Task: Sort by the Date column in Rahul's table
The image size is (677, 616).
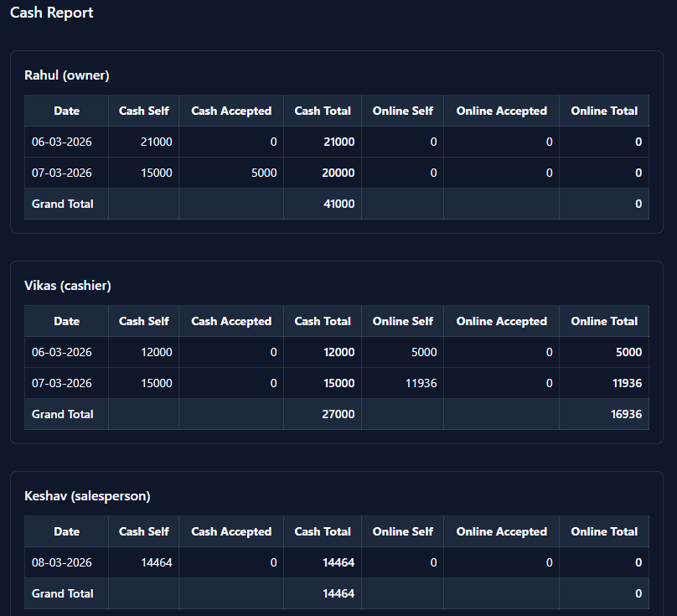Action: [66, 111]
